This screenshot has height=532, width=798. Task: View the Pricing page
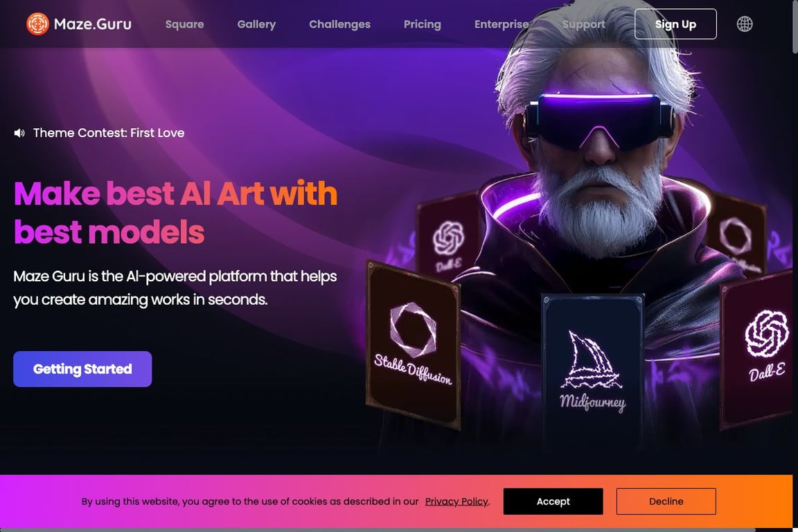pyautogui.click(x=423, y=24)
